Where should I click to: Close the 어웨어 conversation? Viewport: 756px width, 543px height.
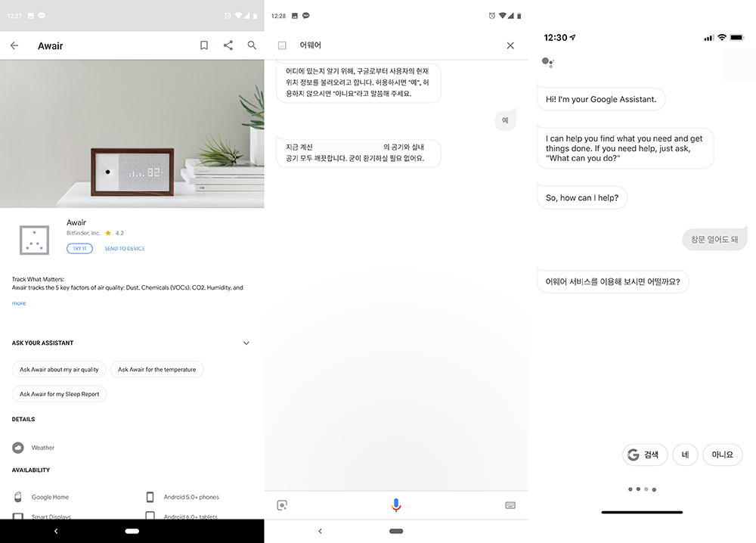pyautogui.click(x=510, y=45)
